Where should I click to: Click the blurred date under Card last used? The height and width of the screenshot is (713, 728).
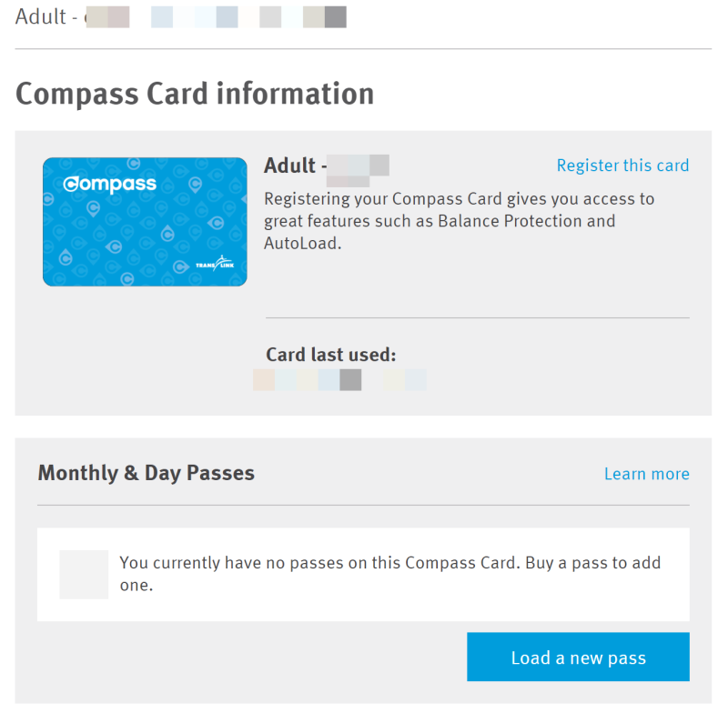339,380
